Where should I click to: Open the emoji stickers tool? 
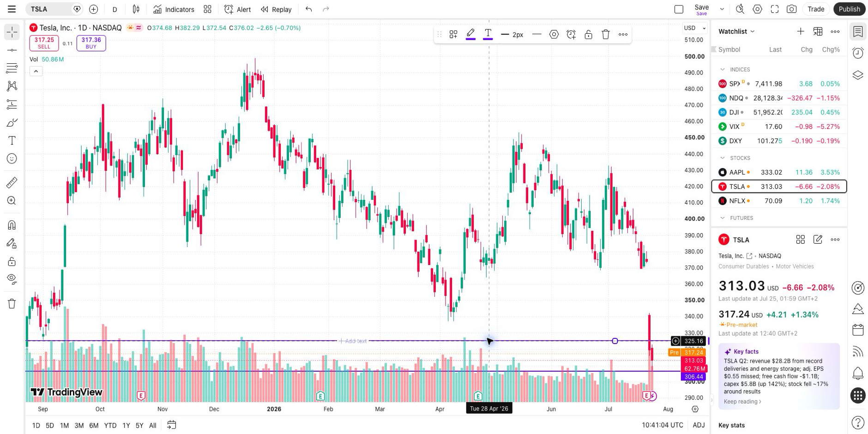pyautogui.click(x=12, y=158)
